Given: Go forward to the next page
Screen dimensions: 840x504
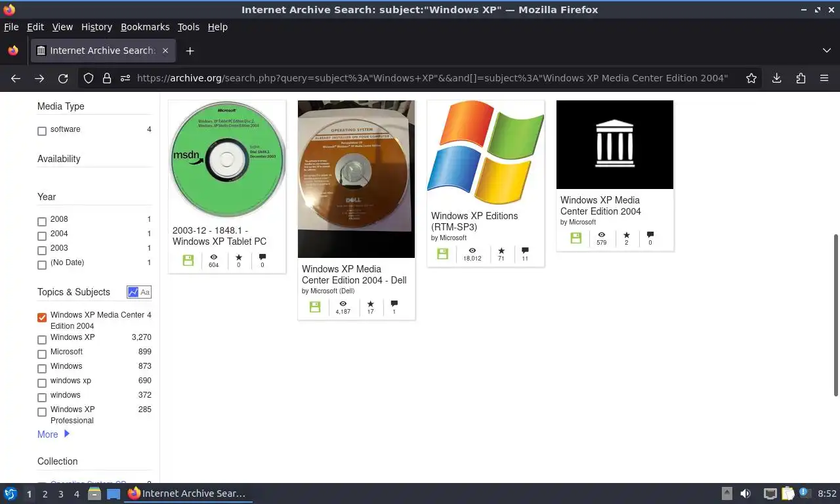Looking at the screenshot, I should point(39,78).
